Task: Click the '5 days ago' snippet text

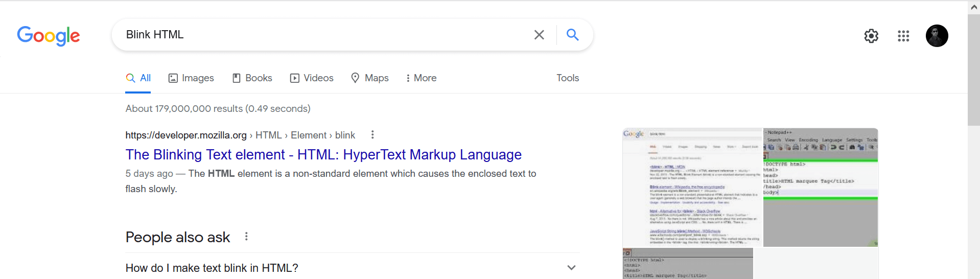Action: tap(149, 174)
